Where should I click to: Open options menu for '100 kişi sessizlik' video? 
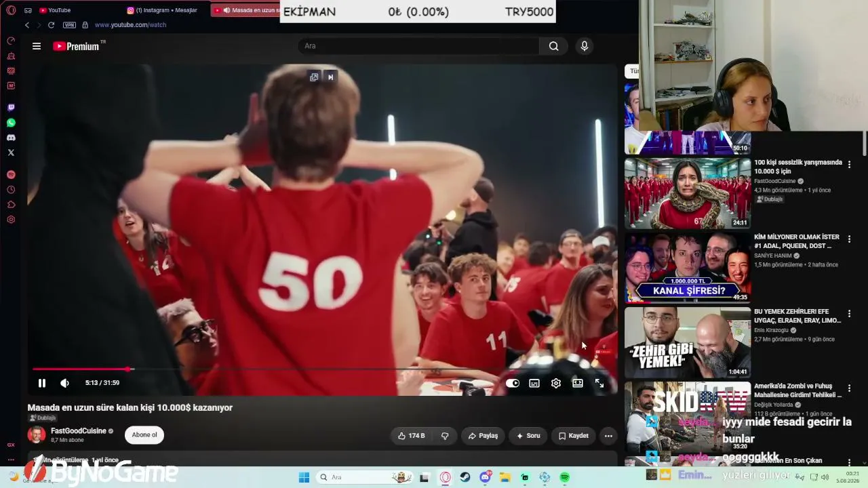click(849, 165)
